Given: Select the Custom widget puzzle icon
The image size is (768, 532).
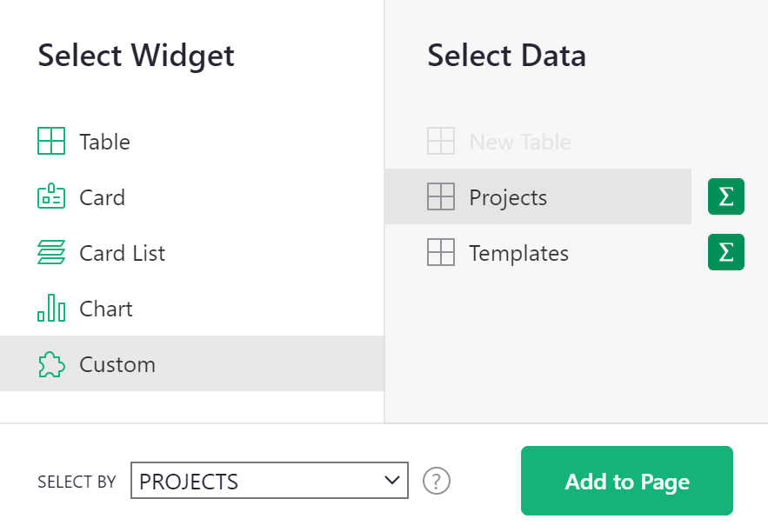Looking at the screenshot, I should coord(51,363).
